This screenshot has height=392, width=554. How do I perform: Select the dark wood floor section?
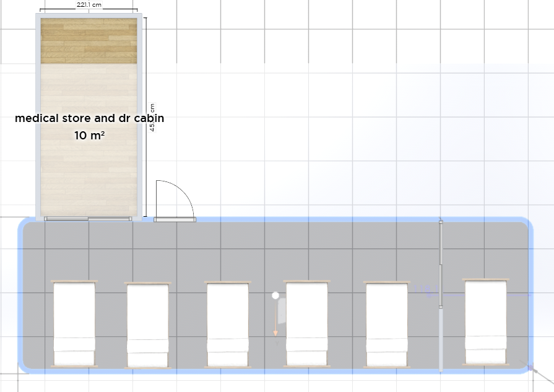coord(89,41)
